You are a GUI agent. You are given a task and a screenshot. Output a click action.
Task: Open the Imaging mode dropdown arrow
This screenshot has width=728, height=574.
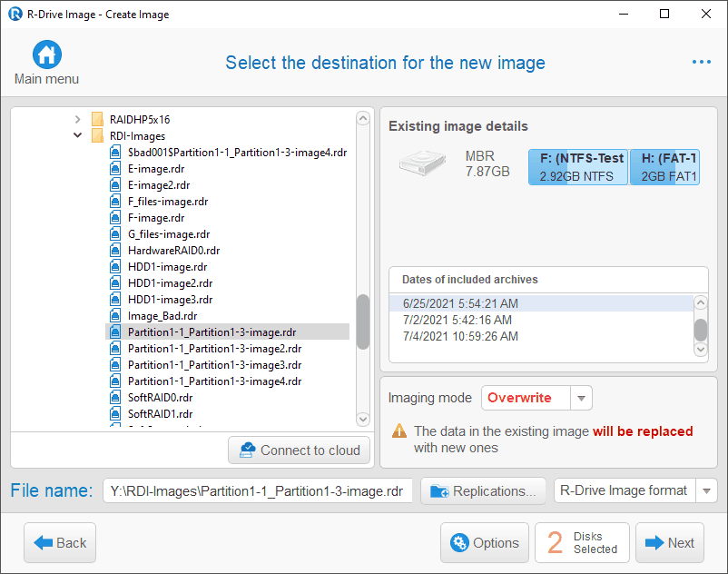581,398
